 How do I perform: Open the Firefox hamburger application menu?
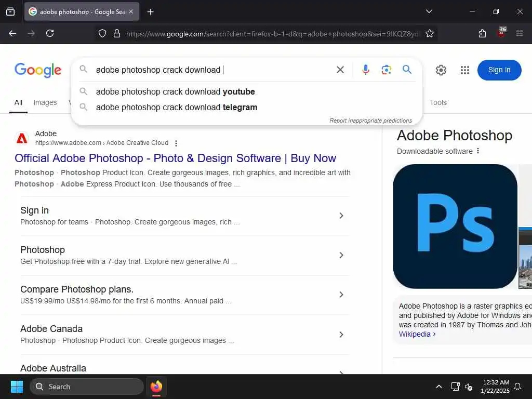tap(519, 33)
